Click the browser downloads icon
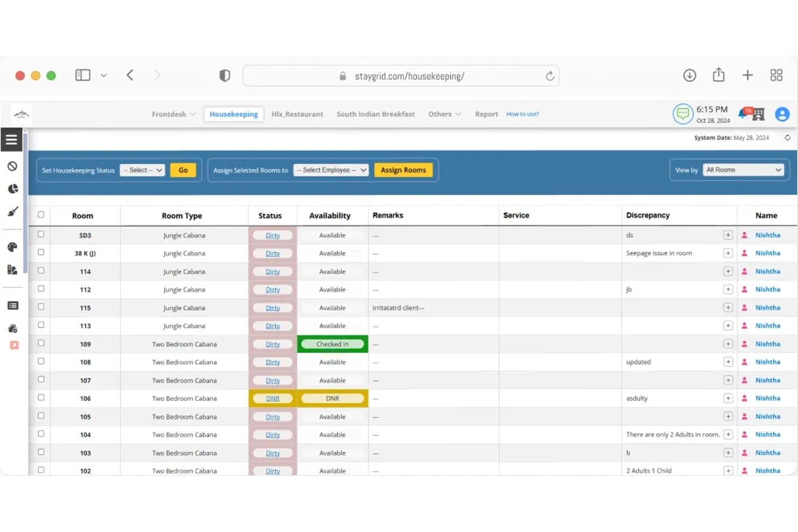 click(690, 75)
